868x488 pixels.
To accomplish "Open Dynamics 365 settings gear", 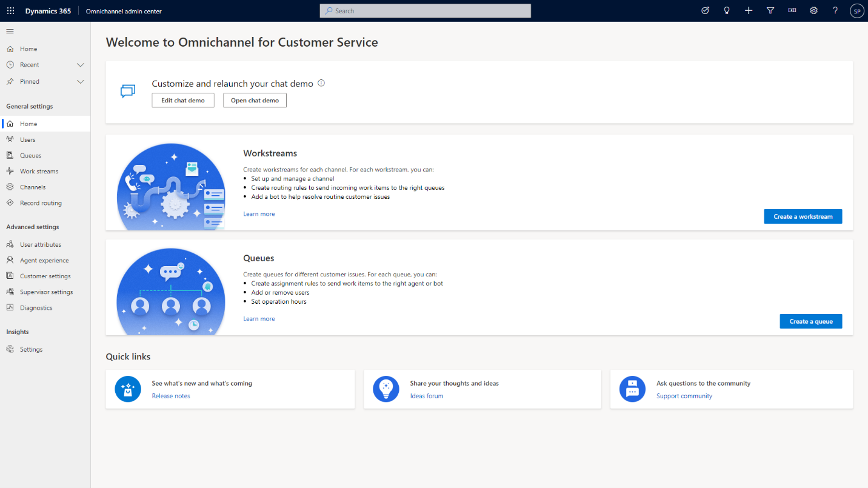I will coord(813,10).
